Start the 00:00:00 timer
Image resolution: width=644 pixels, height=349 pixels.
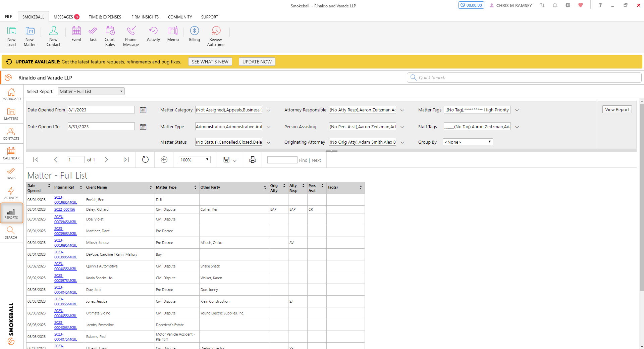(x=471, y=5)
